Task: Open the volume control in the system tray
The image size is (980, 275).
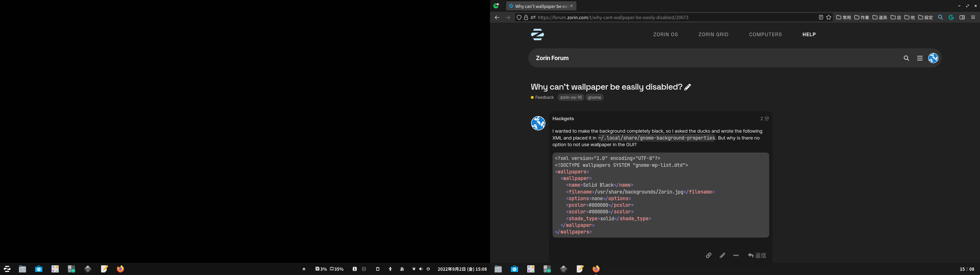Action: click(x=421, y=269)
